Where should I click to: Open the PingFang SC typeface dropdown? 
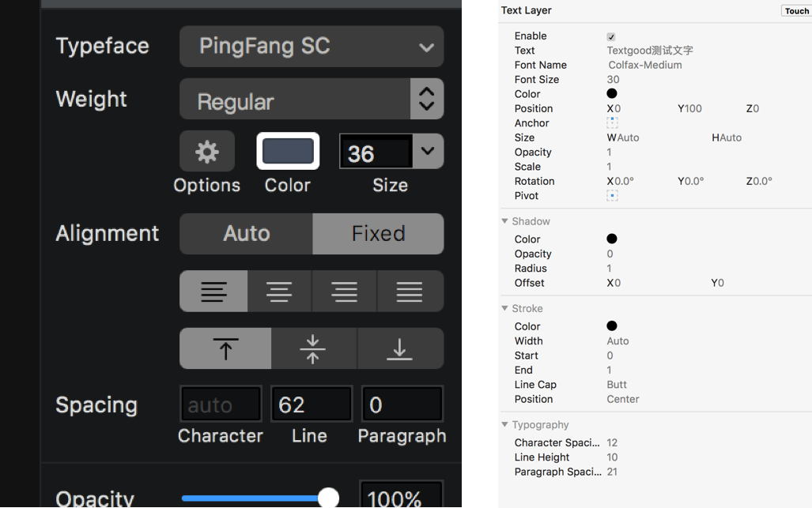point(312,47)
